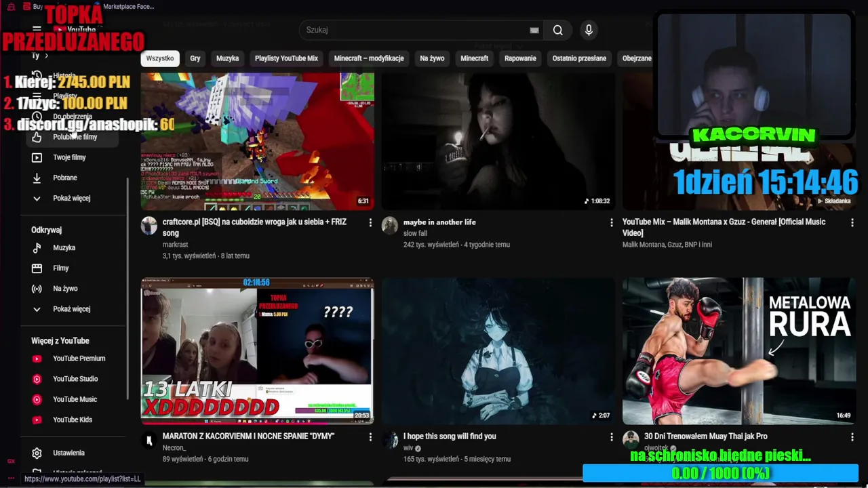The width and height of the screenshot is (868, 488).
Task: Open 30 Dni Trenowałem Muay Thai title
Action: tap(706, 436)
